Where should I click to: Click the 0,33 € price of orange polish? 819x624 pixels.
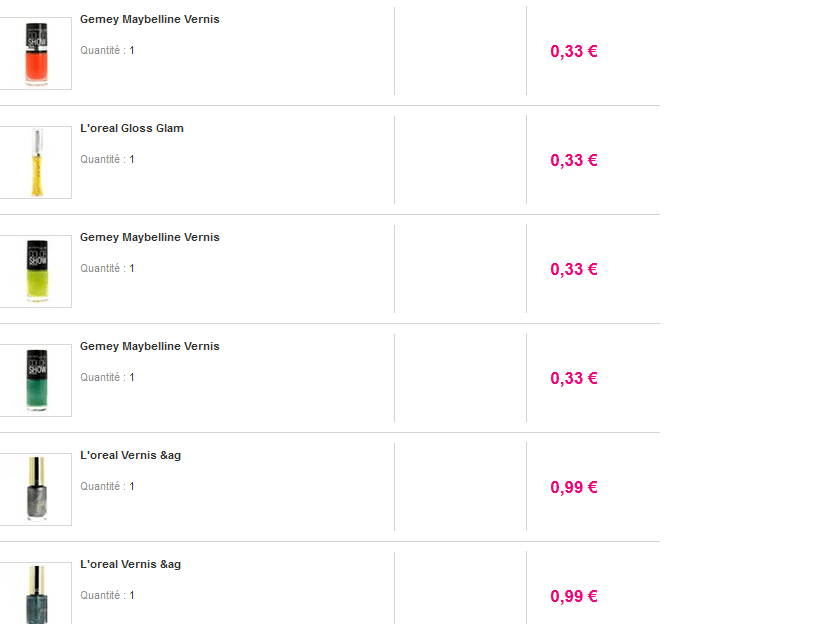[x=574, y=51]
